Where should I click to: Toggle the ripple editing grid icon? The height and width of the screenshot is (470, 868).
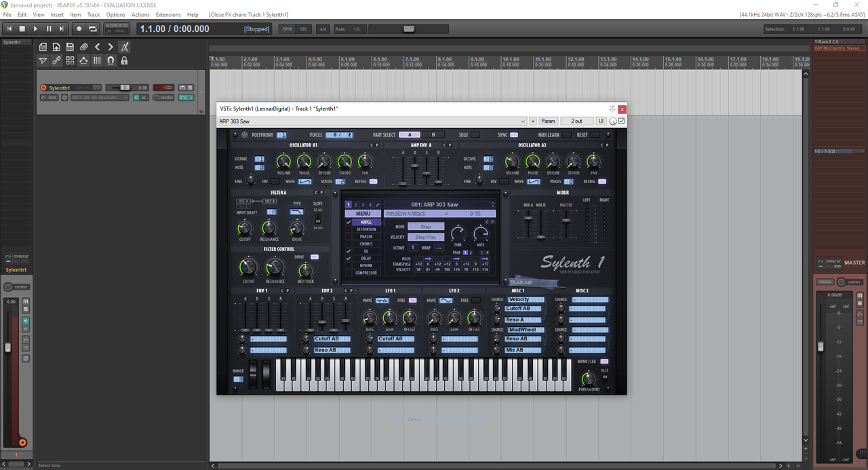[70, 60]
